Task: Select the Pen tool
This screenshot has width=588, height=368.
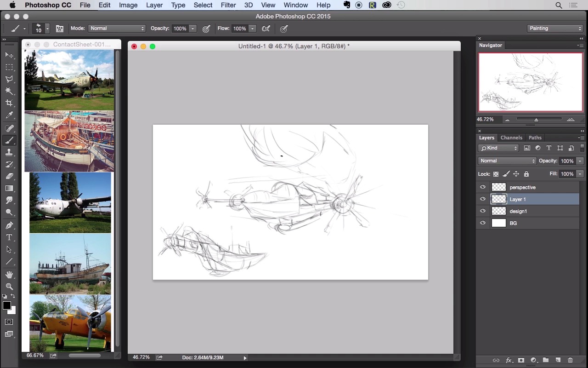Action: pyautogui.click(x=9, y=225)
